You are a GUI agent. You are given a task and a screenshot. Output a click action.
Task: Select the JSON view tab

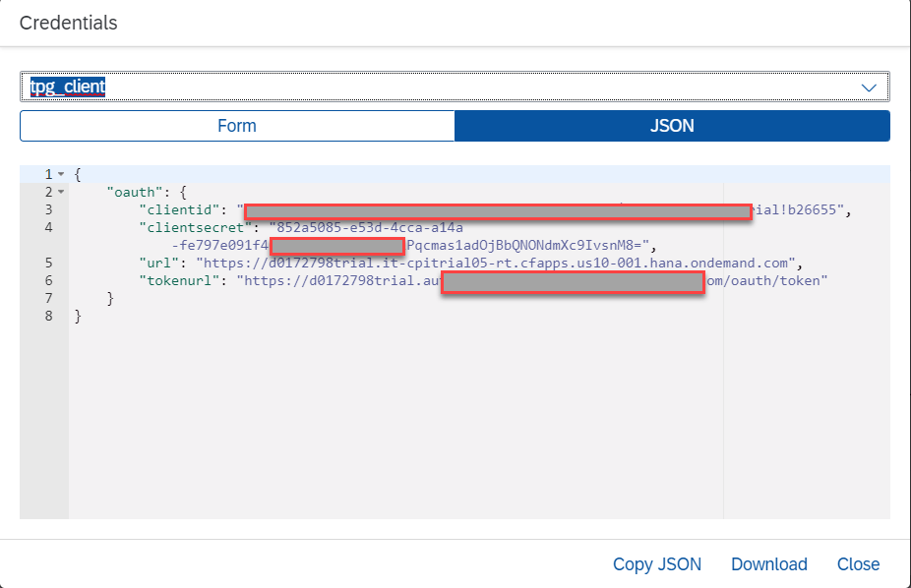pos(672,126)
